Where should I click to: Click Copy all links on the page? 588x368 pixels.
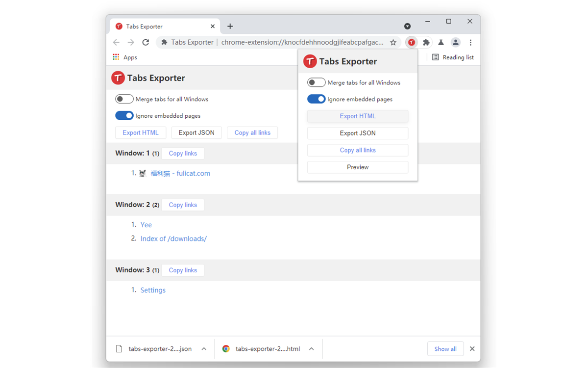[252, 133]
